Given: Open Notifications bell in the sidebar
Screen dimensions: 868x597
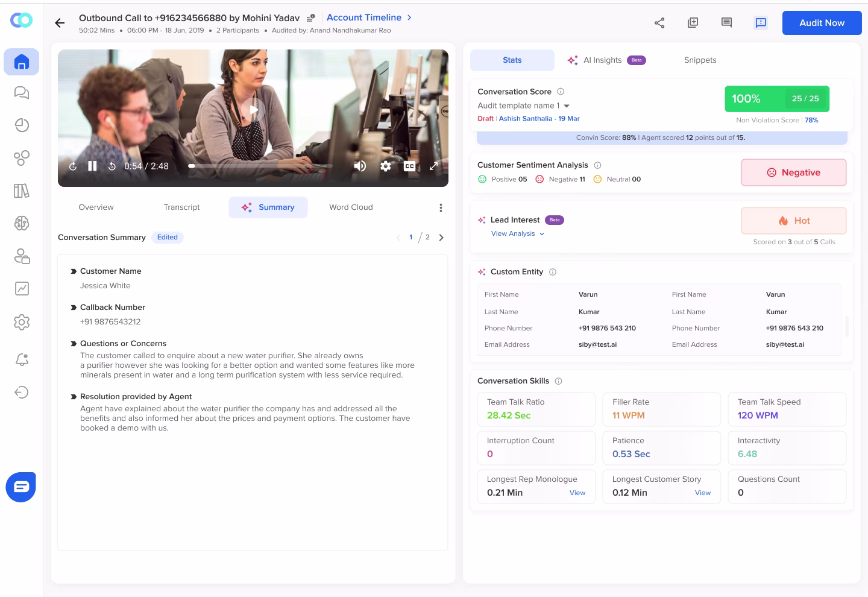Looking at the screenshot, I should point(21,359).
